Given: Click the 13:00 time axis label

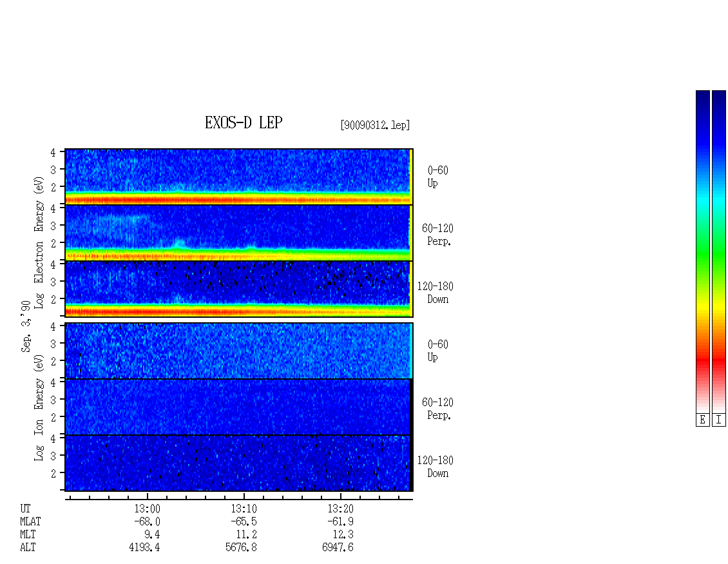Looking at the screenshot, I should pyautogui.click(x=147, y=509).
